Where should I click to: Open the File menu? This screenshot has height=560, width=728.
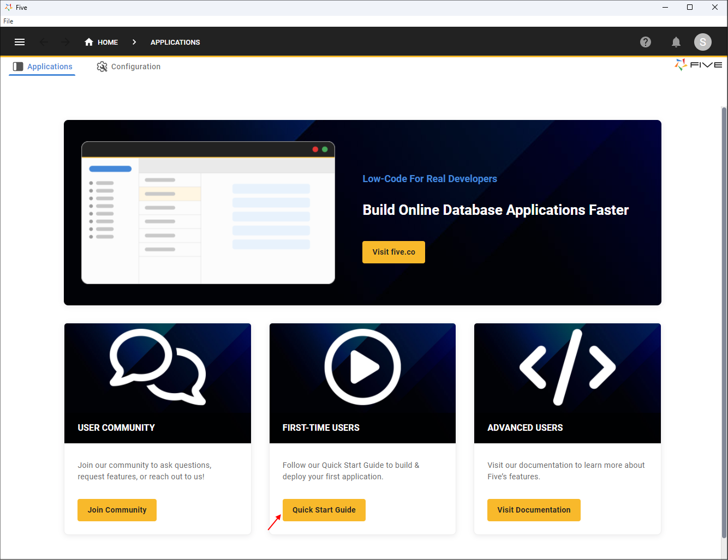pos(8,21)
